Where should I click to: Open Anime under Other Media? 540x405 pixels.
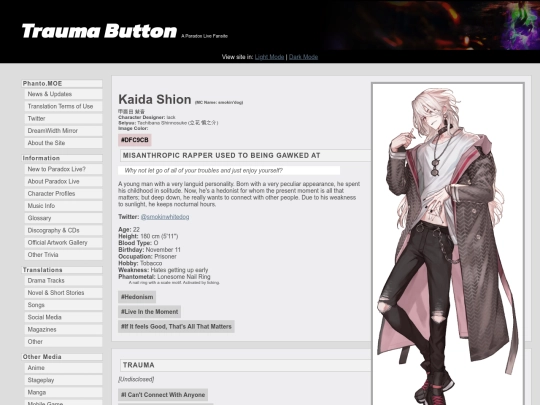click(63, 368)
